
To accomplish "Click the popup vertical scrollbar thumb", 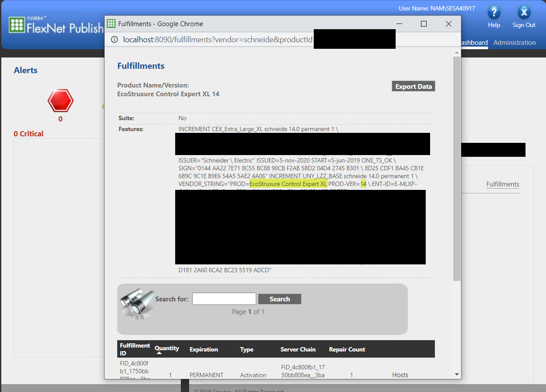I will 457,169.
